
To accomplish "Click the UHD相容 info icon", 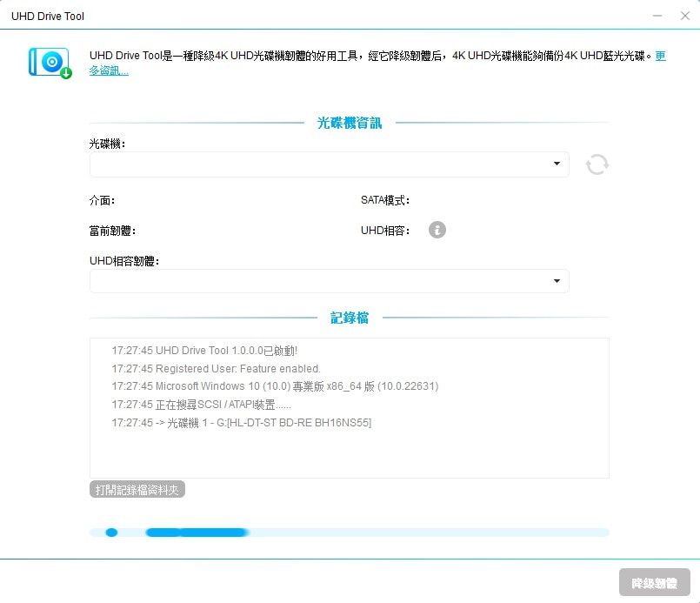I will pyautogui.click(x=437, y=230).
